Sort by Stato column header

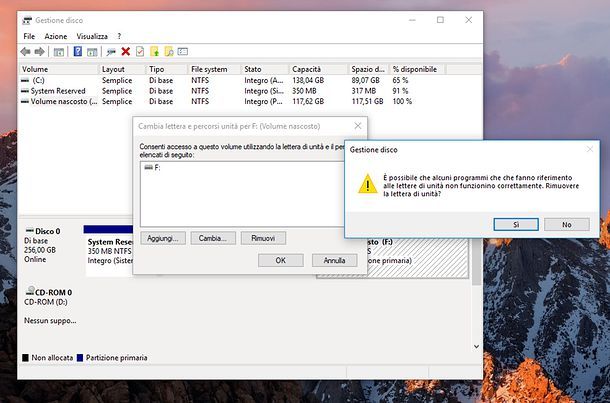click(x=265, y=69)
